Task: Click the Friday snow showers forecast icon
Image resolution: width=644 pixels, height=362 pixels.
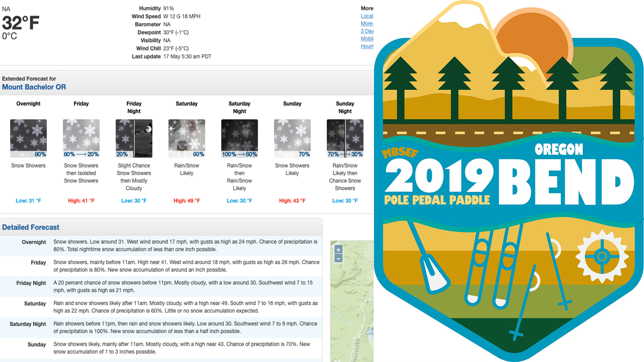Action: (x=81, y=138)
